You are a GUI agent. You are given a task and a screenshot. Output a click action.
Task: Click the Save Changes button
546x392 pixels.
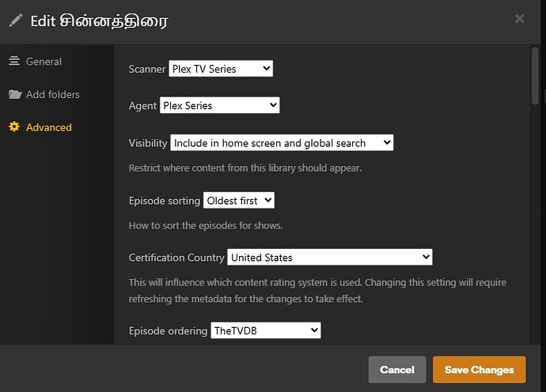tap(480, 369)
